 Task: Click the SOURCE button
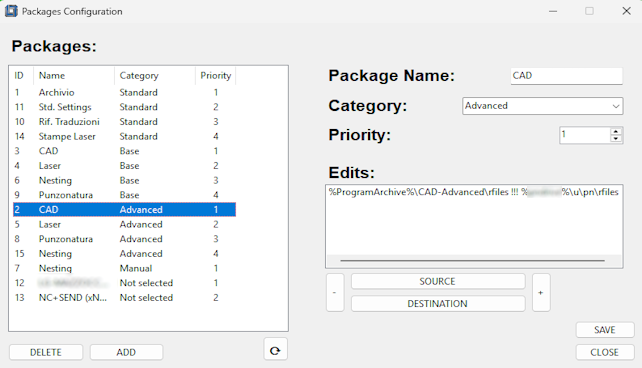pos(438,281)
